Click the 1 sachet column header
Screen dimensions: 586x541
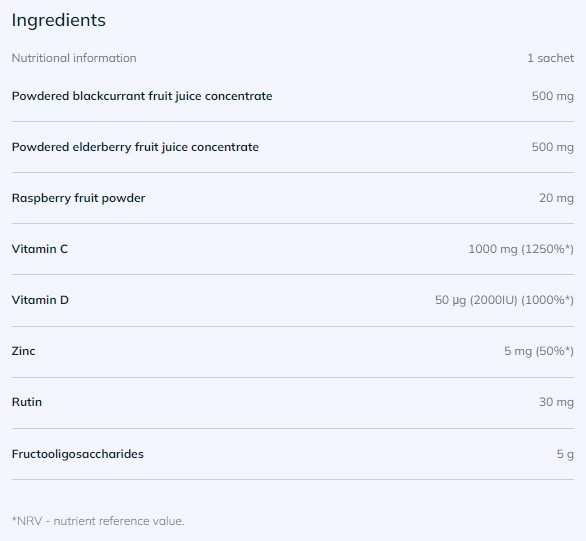(x=550, y=58)
